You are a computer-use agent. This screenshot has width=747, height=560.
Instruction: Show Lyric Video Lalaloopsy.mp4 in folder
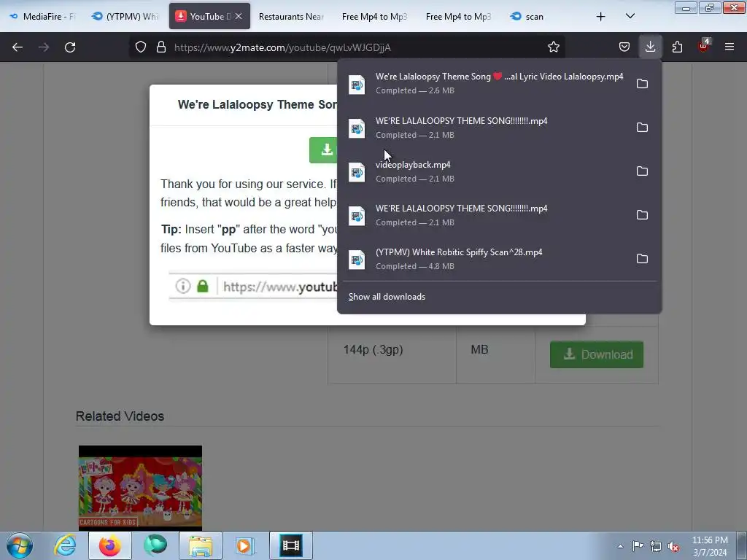[x=642, y=84]
